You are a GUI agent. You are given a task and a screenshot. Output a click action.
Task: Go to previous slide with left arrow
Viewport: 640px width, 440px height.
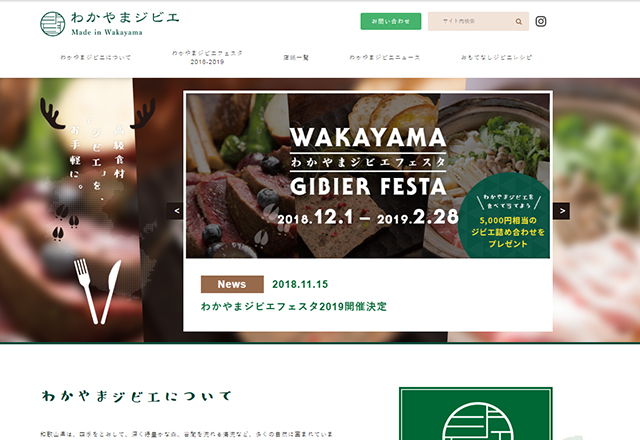(x=176, y=211)
